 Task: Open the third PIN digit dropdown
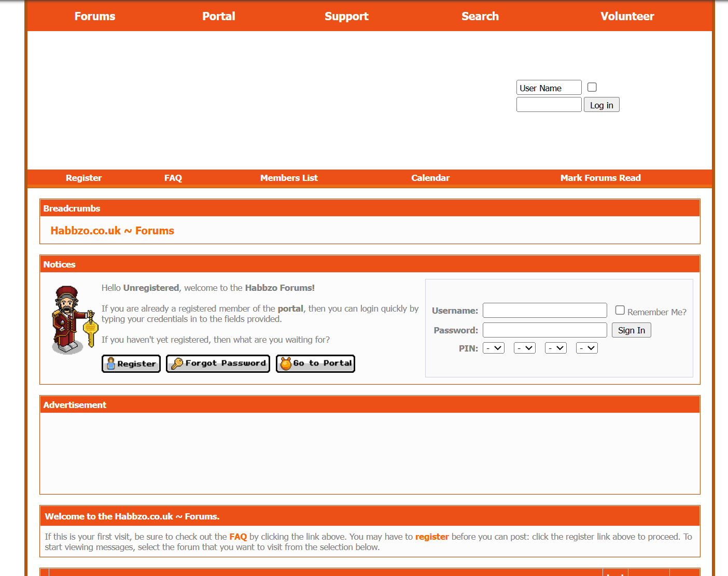click(555, 348)
